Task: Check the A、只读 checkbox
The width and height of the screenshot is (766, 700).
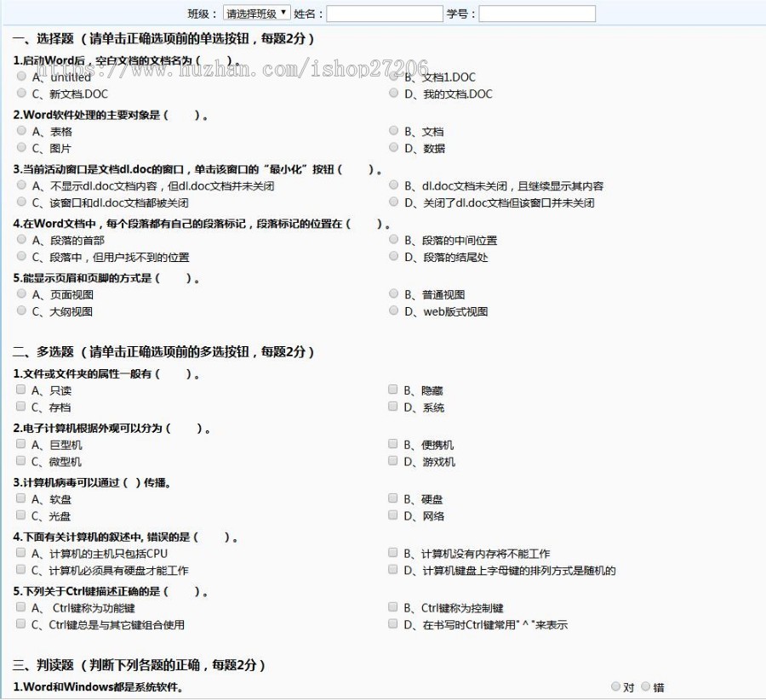Action: tap(20, 389)
